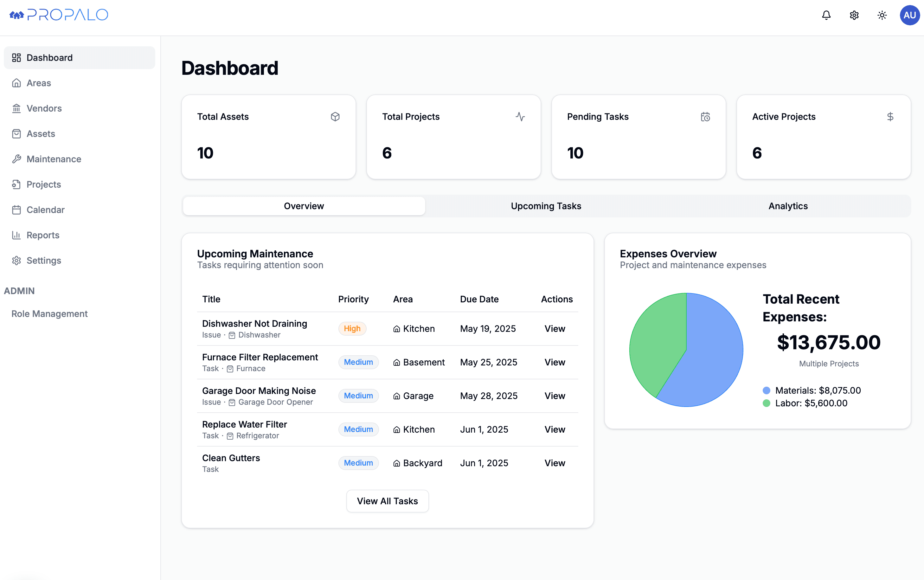Open the Reports page in the sidebar

tap(43, 235)
